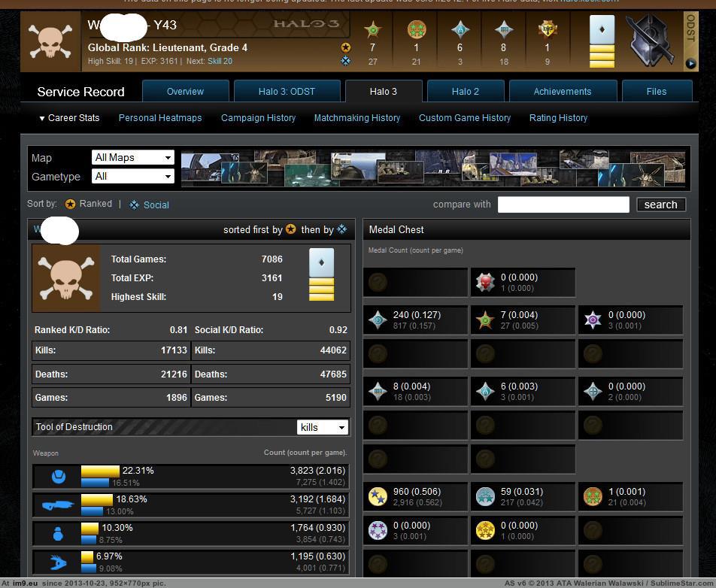Open the Map dropdown showing All Maps

(x=133, y=157)
